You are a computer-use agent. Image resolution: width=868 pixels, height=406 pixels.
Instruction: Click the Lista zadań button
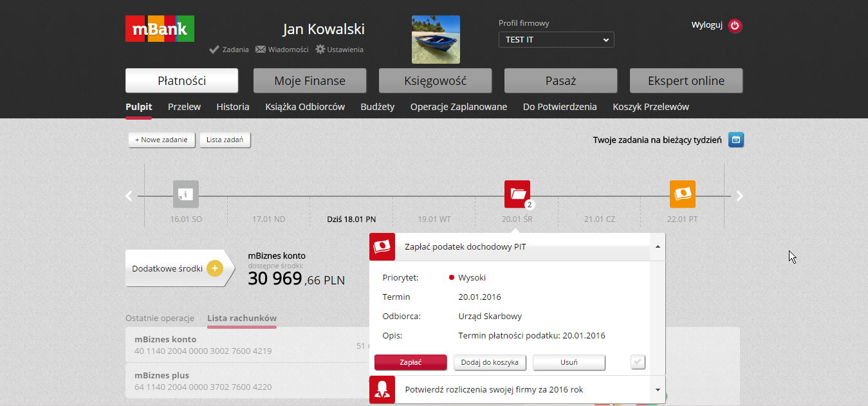(x=225, y=140)
